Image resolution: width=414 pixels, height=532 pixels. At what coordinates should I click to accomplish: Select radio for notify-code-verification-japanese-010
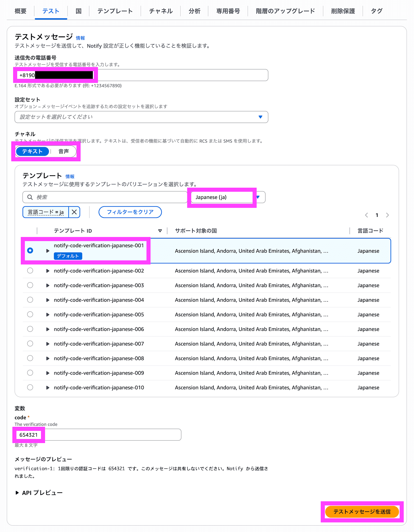point(30,387)
